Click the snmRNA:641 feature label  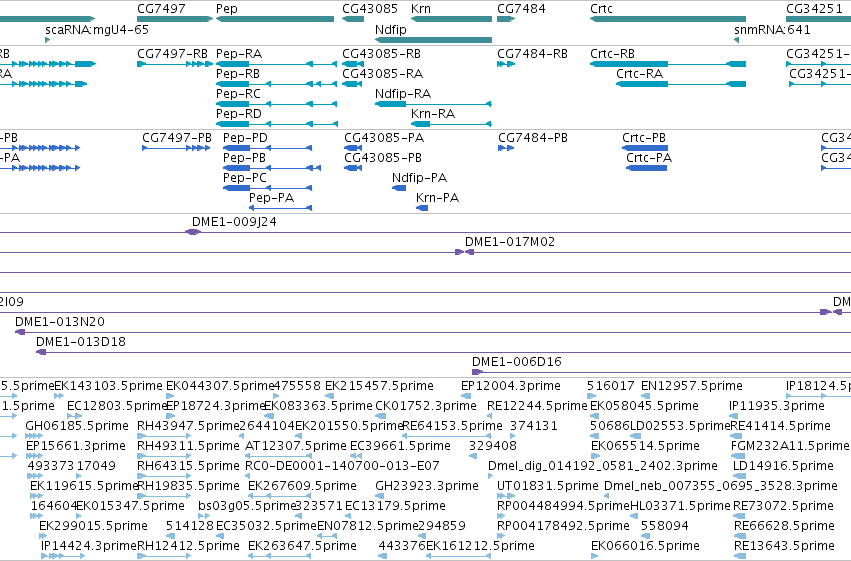point(772,30)
